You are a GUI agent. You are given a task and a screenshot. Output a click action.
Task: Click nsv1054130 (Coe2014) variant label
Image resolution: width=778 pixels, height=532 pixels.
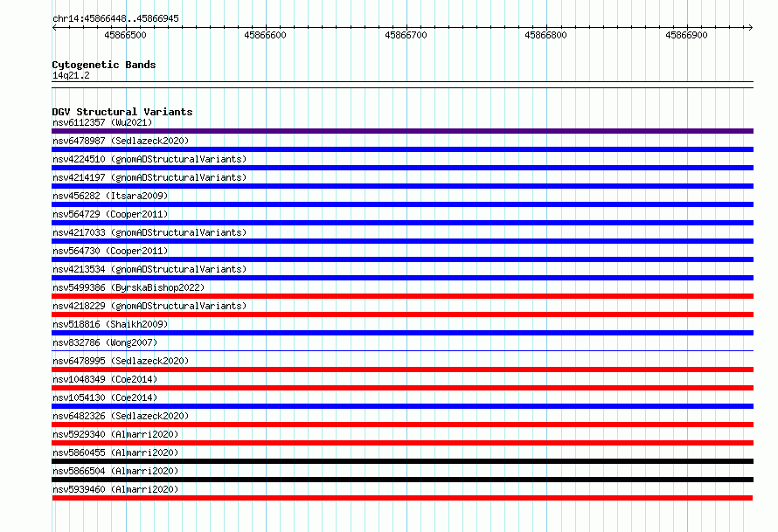coord(105,397)
